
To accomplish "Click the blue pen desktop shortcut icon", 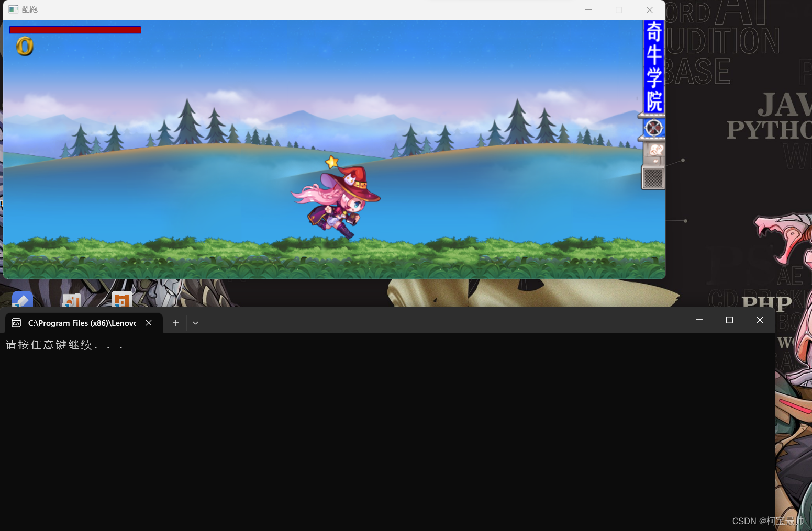I will pos(23,299).
